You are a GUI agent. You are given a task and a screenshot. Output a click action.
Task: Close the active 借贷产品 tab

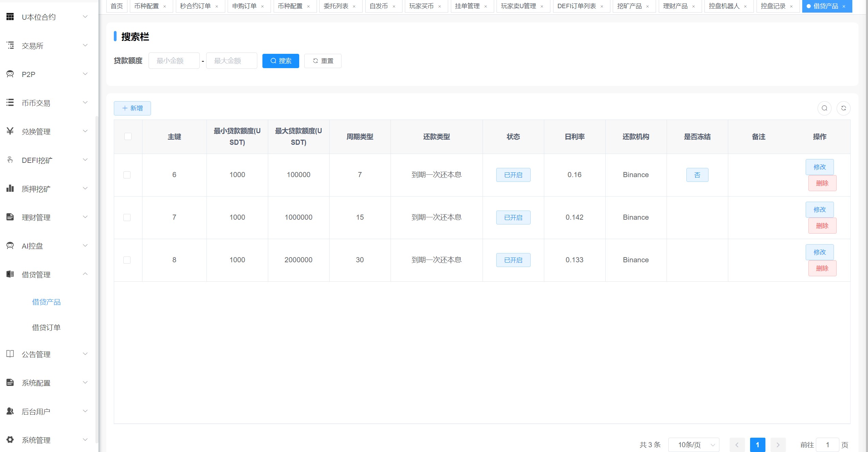pyautogui.click(x=844, y=6)
